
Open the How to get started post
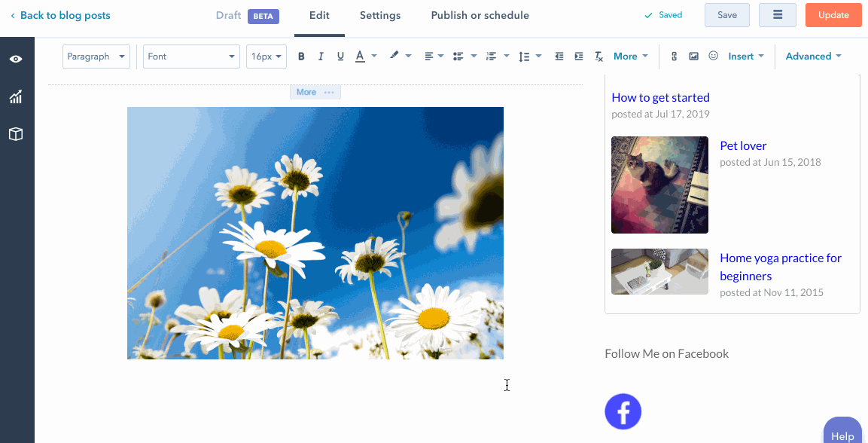click(x=660, y=97)
